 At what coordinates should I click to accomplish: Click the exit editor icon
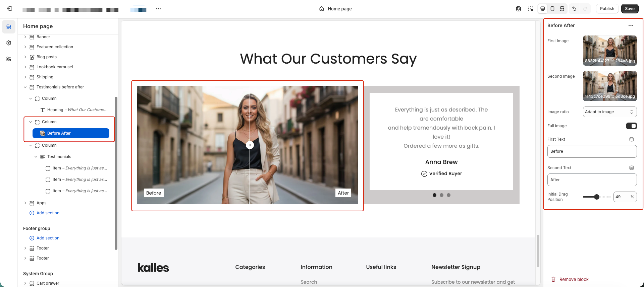(x=9, y=9)
